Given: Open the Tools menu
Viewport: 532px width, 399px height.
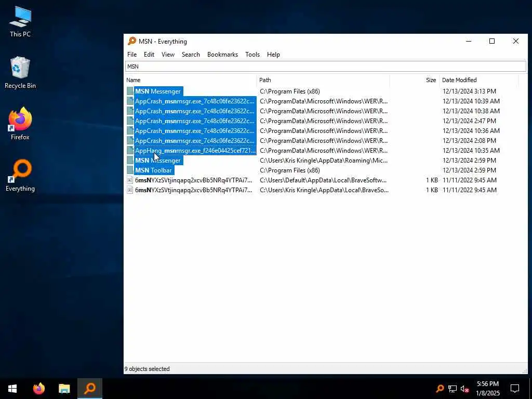Looking at the screenshot, I should (x=252, y=55).
